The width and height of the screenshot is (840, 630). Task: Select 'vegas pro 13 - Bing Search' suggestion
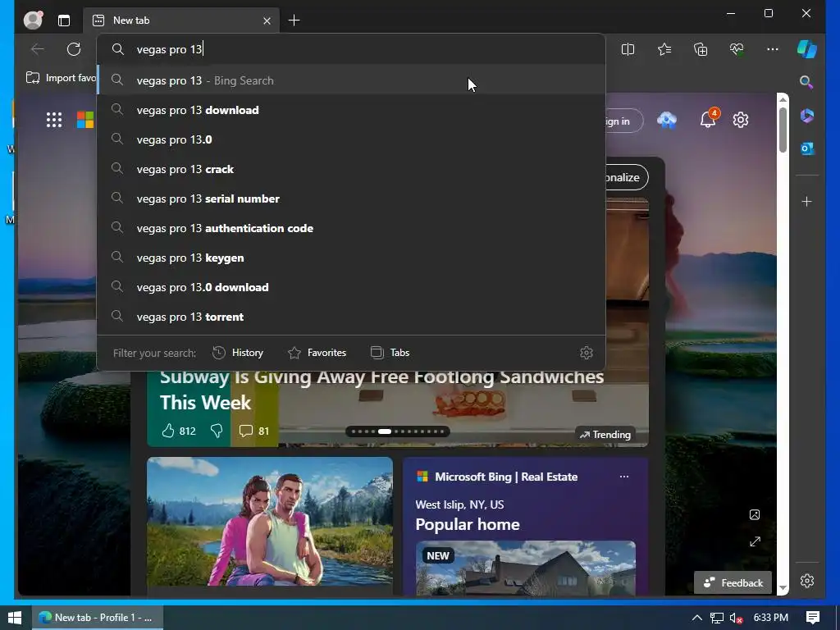tap(351, 80)
